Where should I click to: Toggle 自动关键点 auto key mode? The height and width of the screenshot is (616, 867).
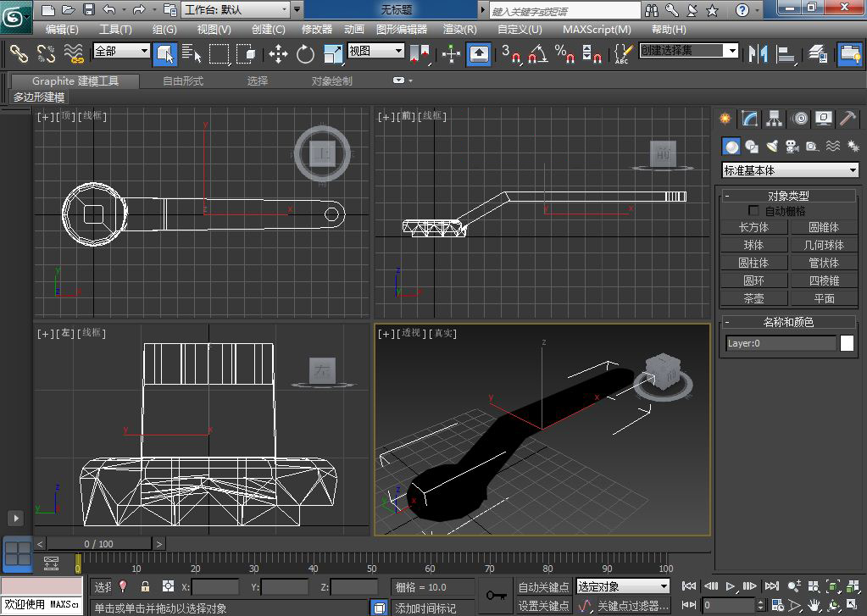point(543,586)
